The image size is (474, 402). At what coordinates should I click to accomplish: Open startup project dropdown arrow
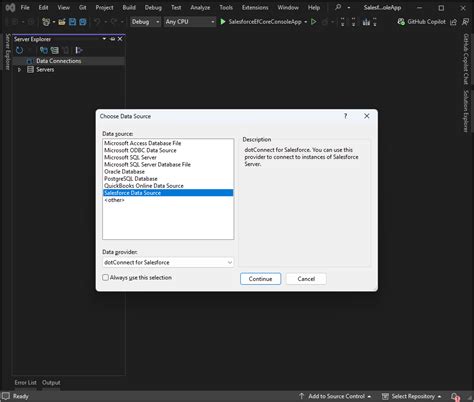[305, 22]
